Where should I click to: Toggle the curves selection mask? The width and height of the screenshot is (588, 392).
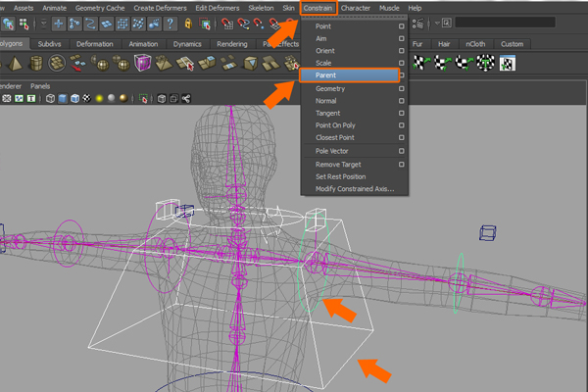pyautogui.click(x=90, y=24)
